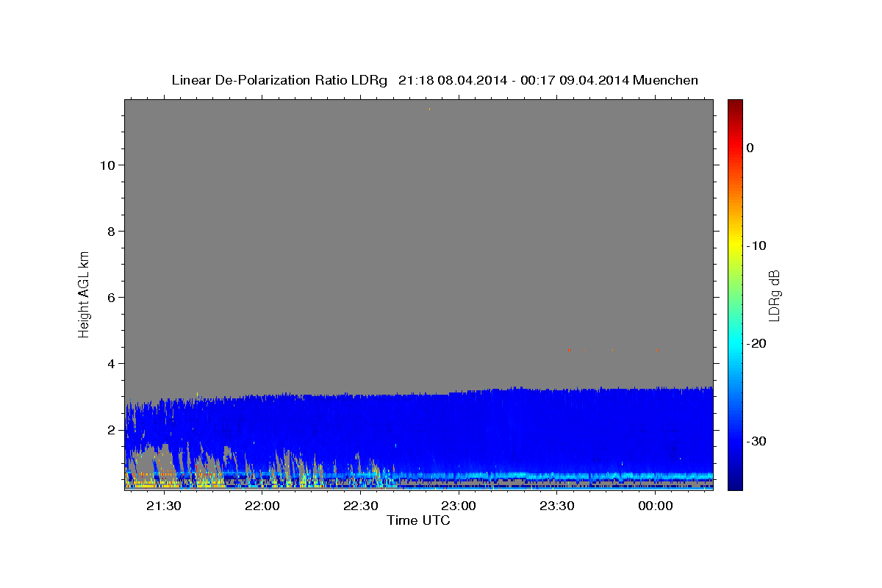Click the 23:30 time tick label
This screenshot has width=882, height=588.
point(558,506)
